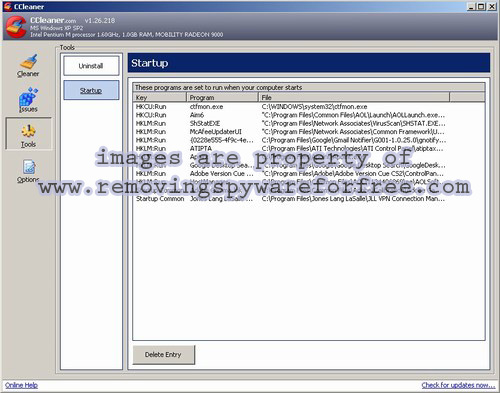Select the Adobe Version Cue entry
Viewport: 500px width, 393px height.
pyautogui.click(x=308, y=173)
